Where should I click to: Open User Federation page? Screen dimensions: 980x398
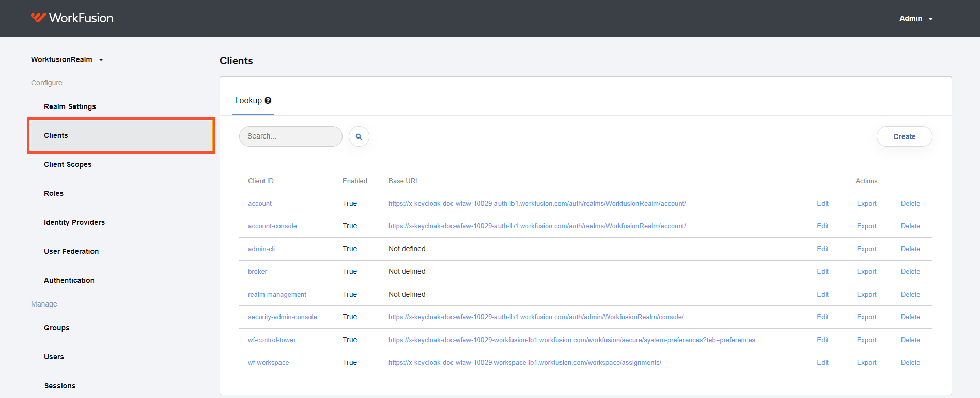click(71, 251)
